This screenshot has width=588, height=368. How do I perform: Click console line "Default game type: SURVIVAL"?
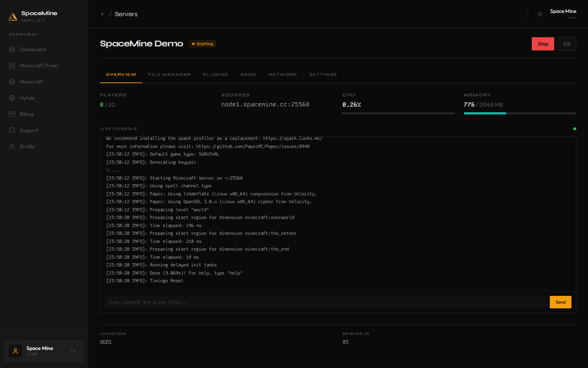click(163, 154)
